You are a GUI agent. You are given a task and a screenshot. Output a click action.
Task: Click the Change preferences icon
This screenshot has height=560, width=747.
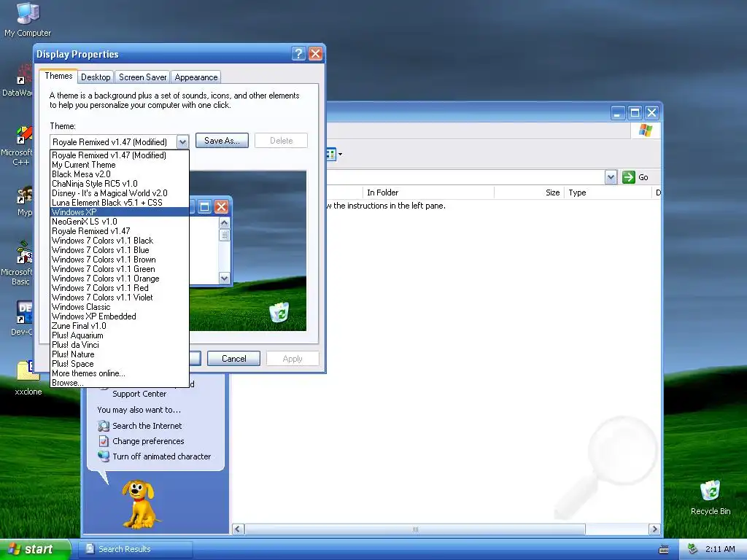click(x=104, y=441)
